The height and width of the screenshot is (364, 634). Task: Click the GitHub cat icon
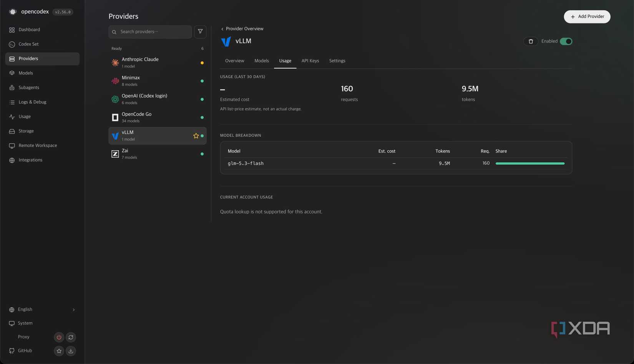click(12, 351)
